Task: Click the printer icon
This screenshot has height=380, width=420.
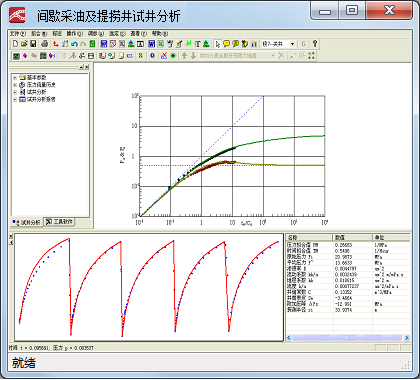Action: 44,44
